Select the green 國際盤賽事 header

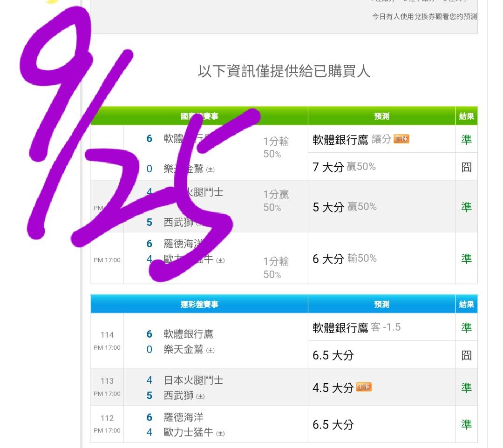point(199,116)
